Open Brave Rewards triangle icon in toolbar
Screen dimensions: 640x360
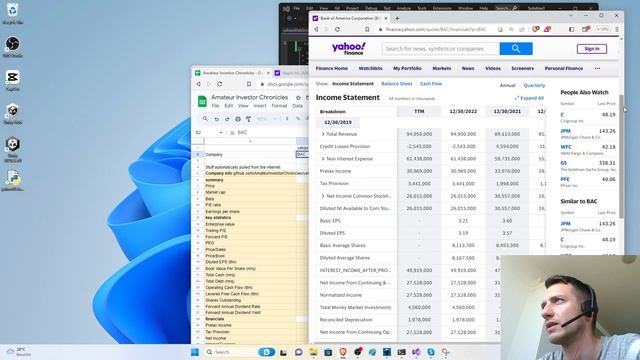click(x=547, y=29)
